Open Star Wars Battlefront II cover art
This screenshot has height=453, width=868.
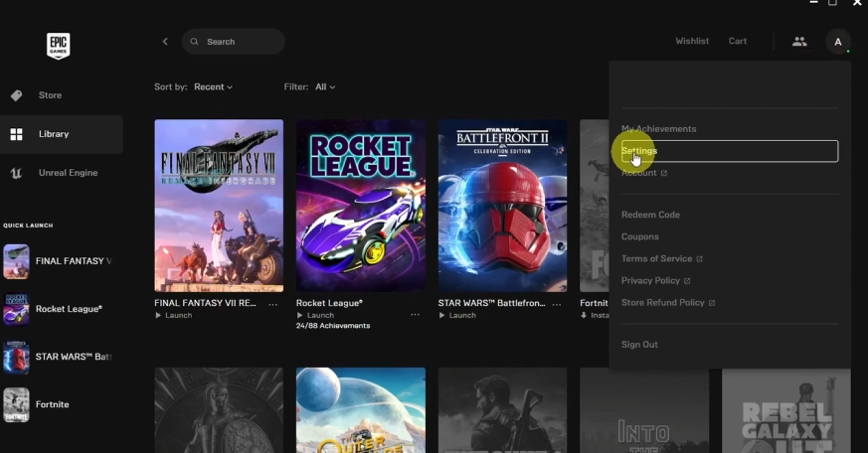503,206
